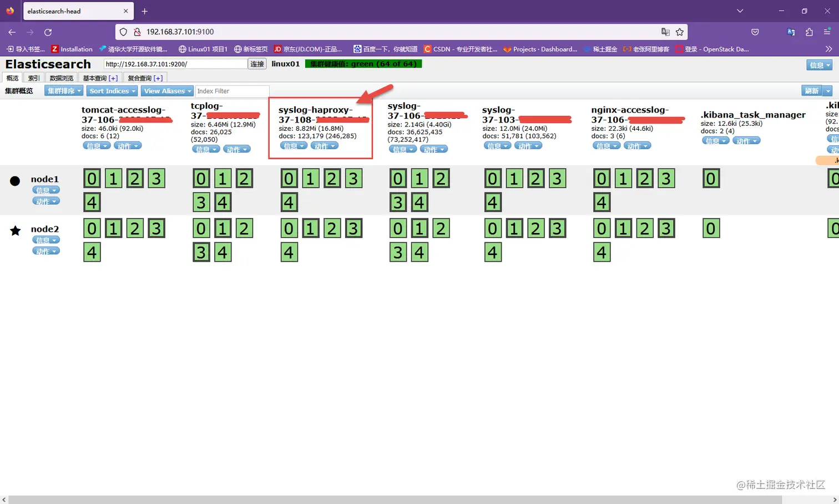Switch to the 数据浏览 tab

coord(62,78)
